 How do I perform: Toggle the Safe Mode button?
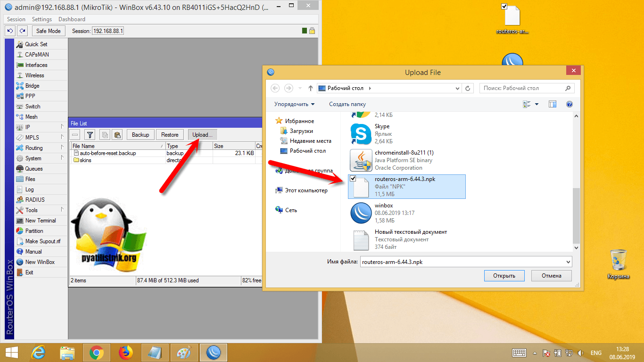[x=49, y=31]
